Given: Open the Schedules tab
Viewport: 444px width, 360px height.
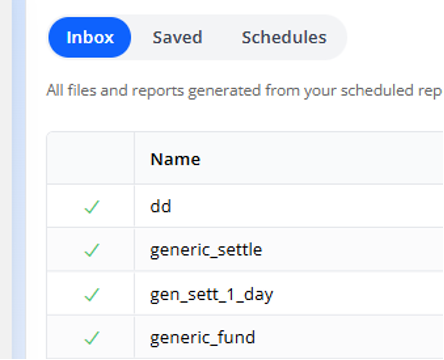Looking at the screenshot, I should [x=284, y=37].
